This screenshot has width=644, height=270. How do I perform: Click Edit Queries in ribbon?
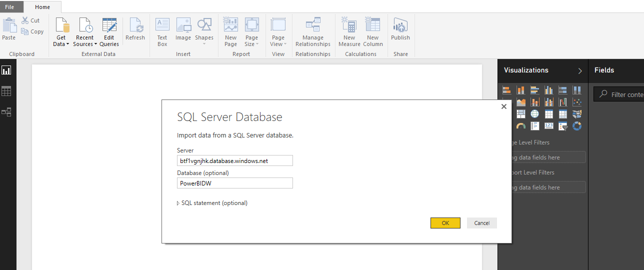pyautogui.click(x=109, y=32)
